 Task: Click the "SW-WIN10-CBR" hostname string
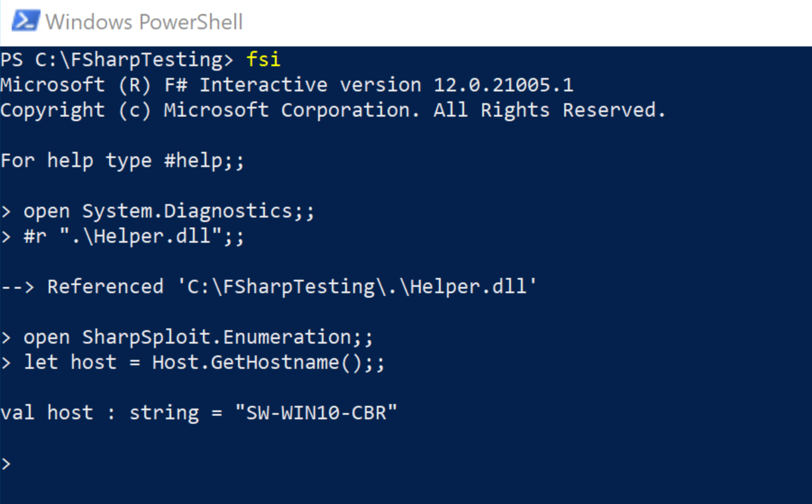[x=316, y=413]
